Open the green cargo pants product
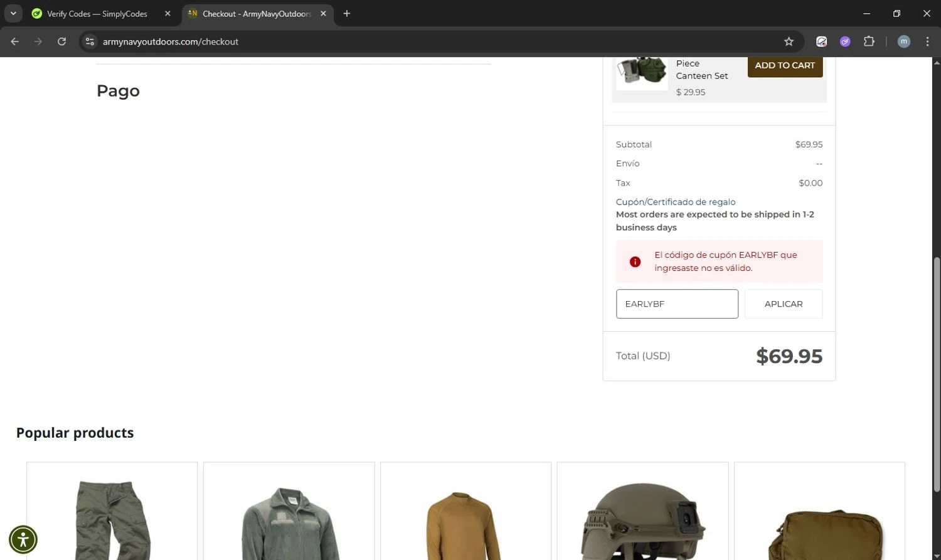The image size is (941, 560). [x=112, y=511]
